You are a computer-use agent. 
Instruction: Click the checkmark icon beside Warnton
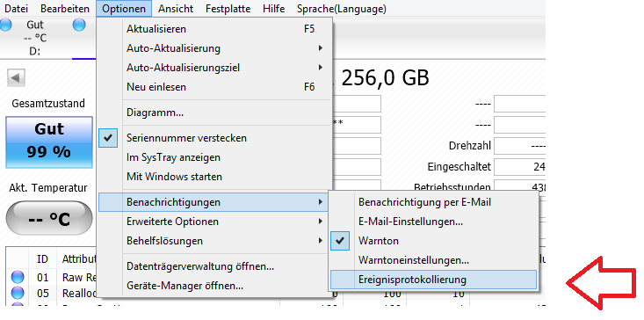[340, 241]
